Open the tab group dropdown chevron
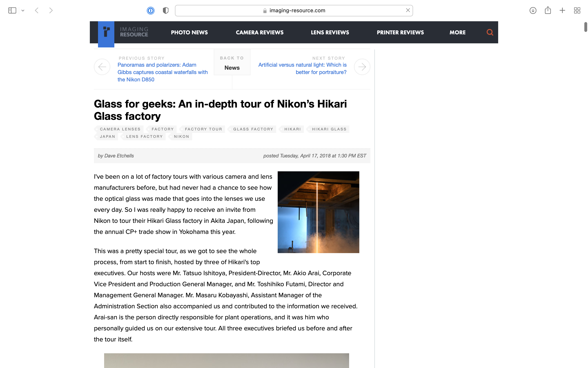The height and width of the screenshot is (368, 588). (x=23, y=10)
